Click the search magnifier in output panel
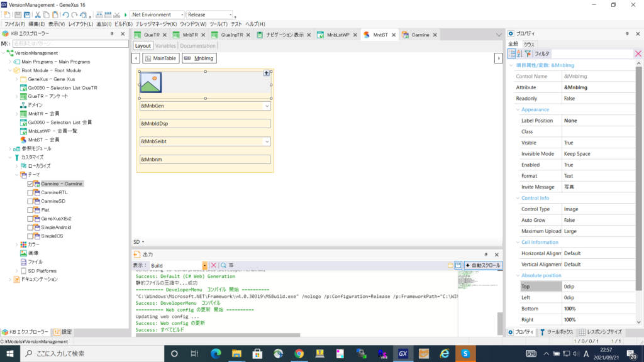 [x=223, y=265]
